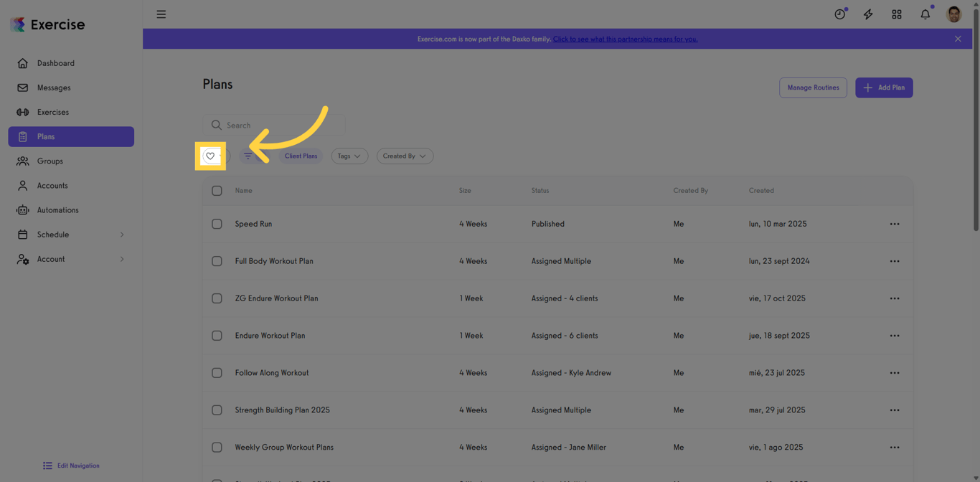Open the Speed Run plan name

click(253, 224)
